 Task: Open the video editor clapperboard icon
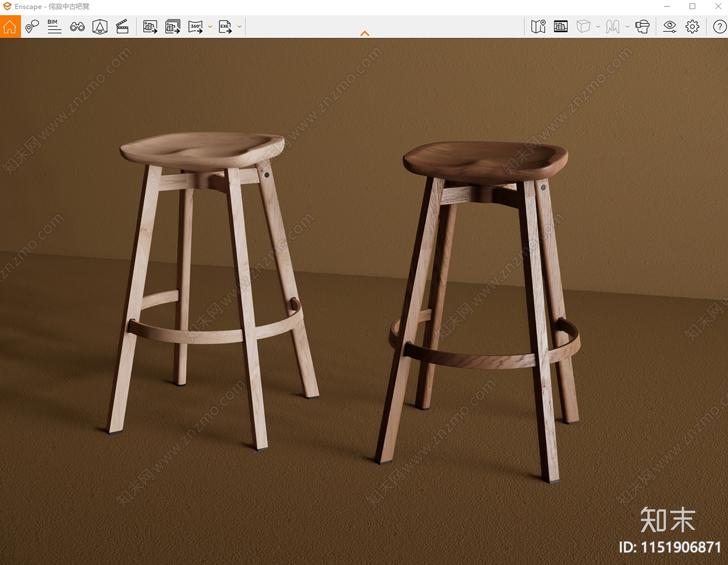122,26
